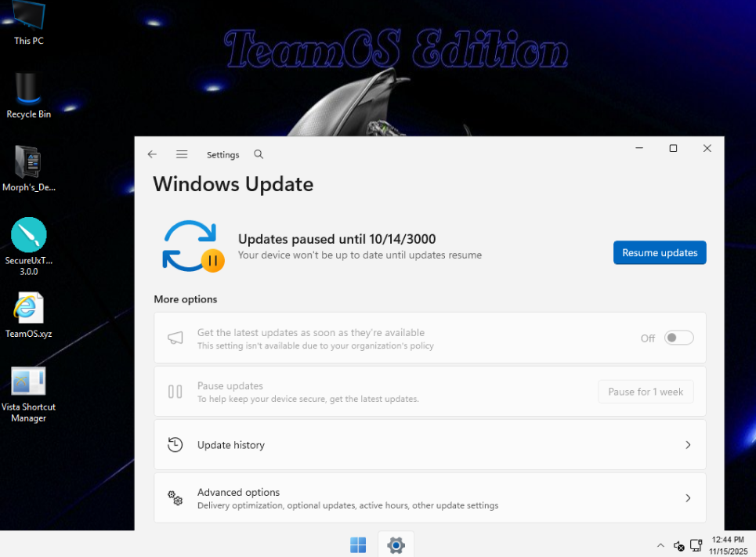Show hidden icons in system tray
Viewport: 756px width, 557px height.
(x=659, y=545)
